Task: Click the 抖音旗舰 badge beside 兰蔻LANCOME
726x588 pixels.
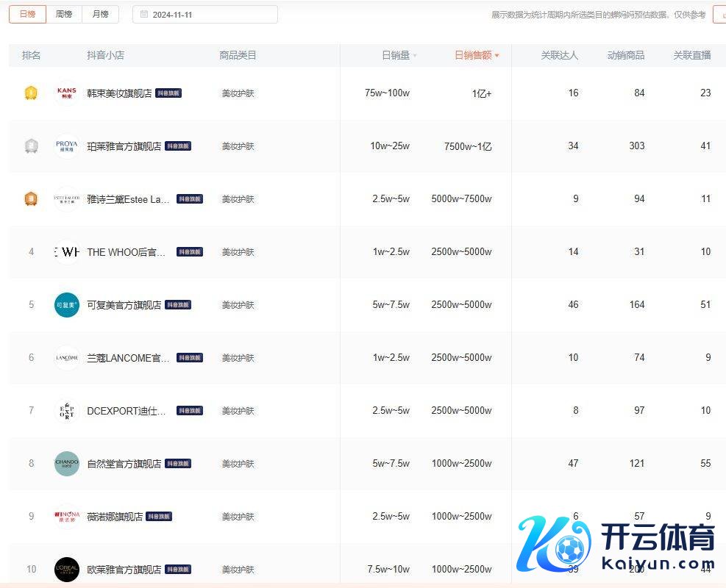Action: pyautogui.click(x=190, y=358)
